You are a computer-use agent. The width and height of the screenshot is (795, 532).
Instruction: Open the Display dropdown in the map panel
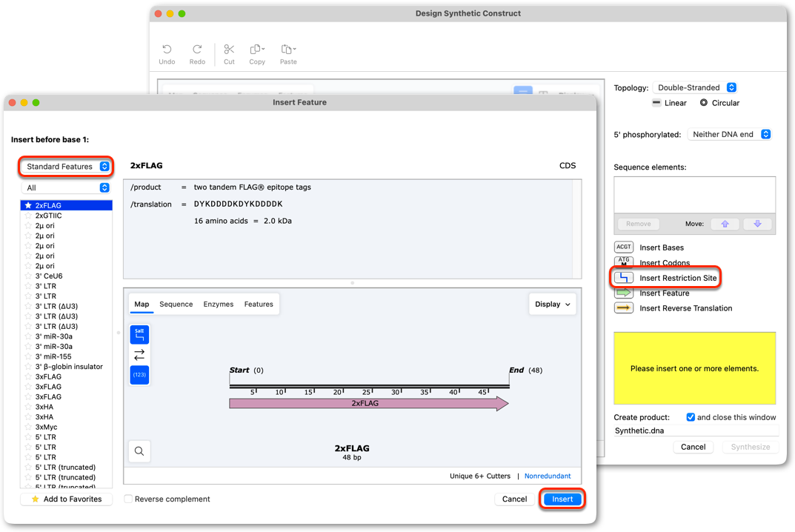point(552,305)
